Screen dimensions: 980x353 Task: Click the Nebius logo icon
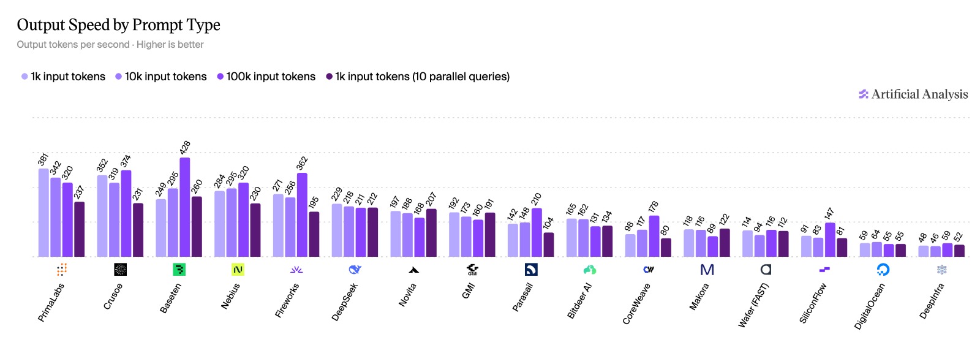click(x=238, y=269)
